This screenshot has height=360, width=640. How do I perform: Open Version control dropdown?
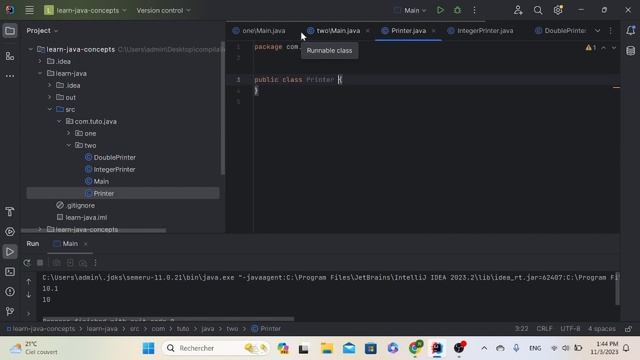[163, 10]
